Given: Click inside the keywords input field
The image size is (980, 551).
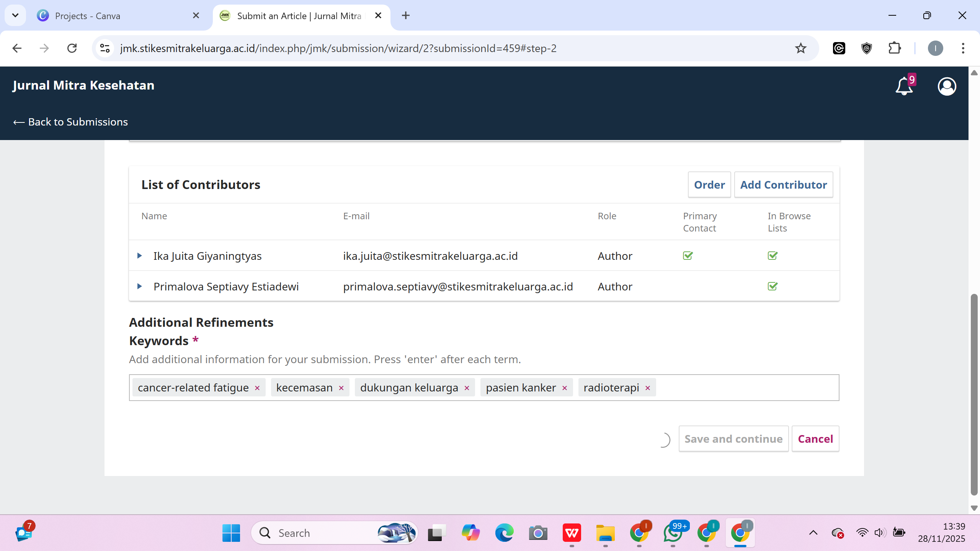Looking at the screenshot, I should click(x=746, y=388).
